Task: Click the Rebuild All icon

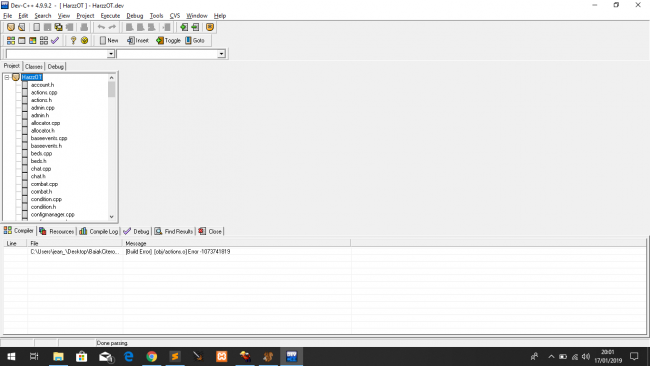Action: (x=44, y=41)
